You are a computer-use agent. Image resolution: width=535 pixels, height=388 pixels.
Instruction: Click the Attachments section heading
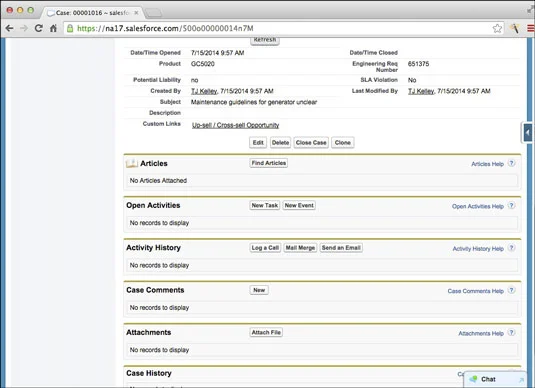[148, 332]
